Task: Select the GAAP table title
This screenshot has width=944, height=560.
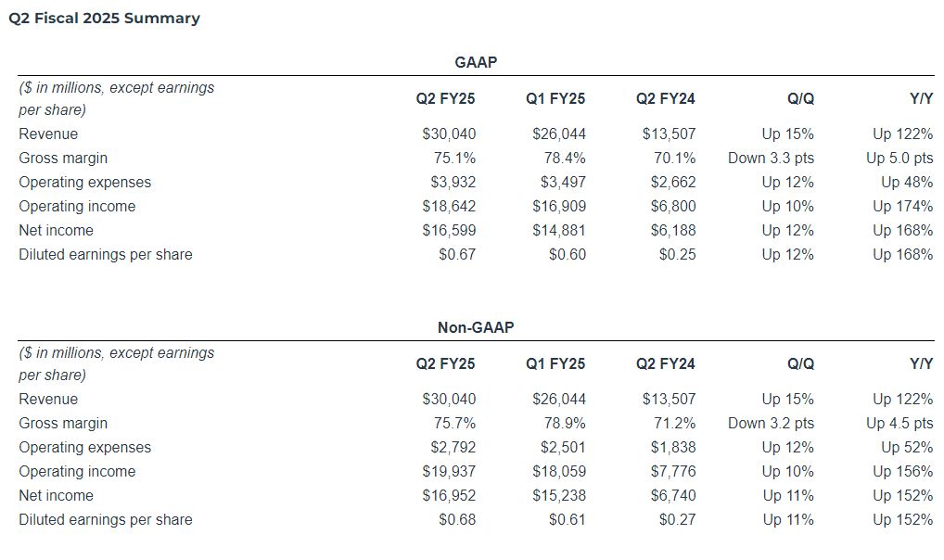Action: (476, 62)
